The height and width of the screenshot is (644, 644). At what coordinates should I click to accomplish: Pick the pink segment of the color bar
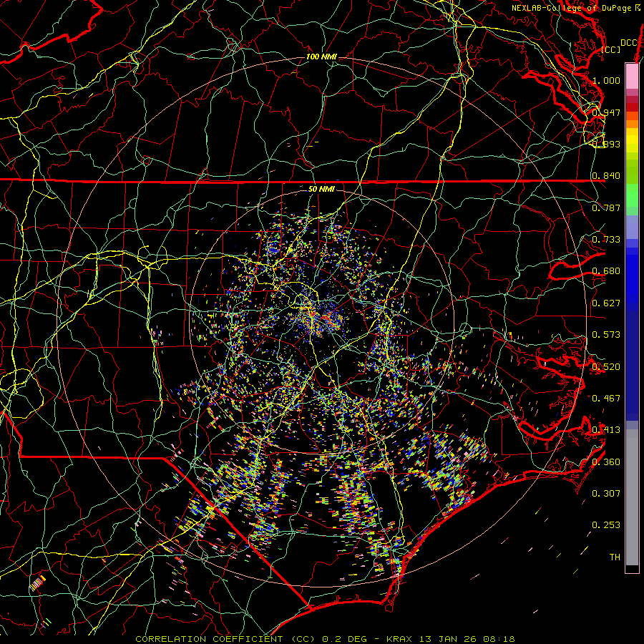click(632, 76)
